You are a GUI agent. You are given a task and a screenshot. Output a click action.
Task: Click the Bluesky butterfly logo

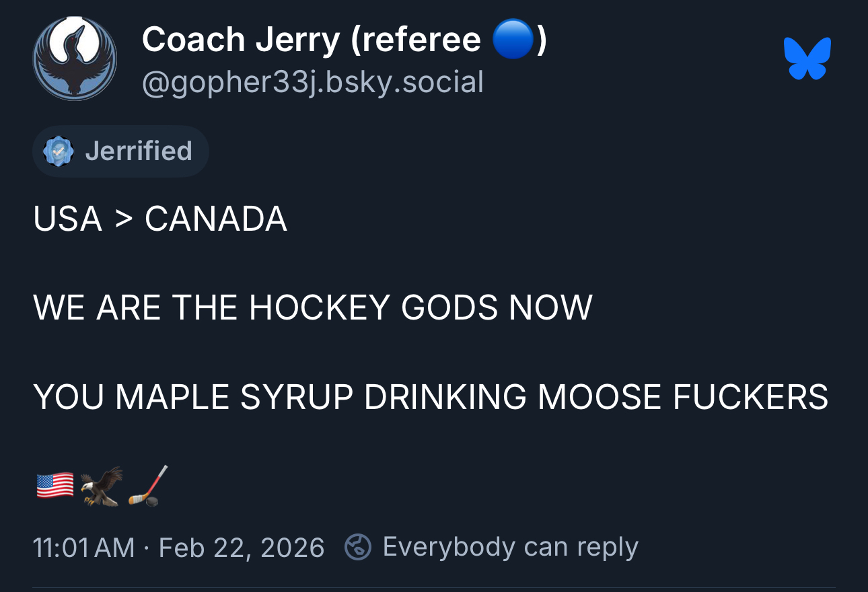tap(807, 59)
